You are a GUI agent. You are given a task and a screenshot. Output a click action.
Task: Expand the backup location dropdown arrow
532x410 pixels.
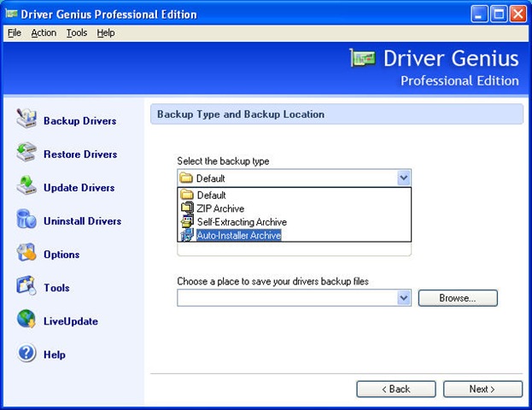(x=403, y=297)
